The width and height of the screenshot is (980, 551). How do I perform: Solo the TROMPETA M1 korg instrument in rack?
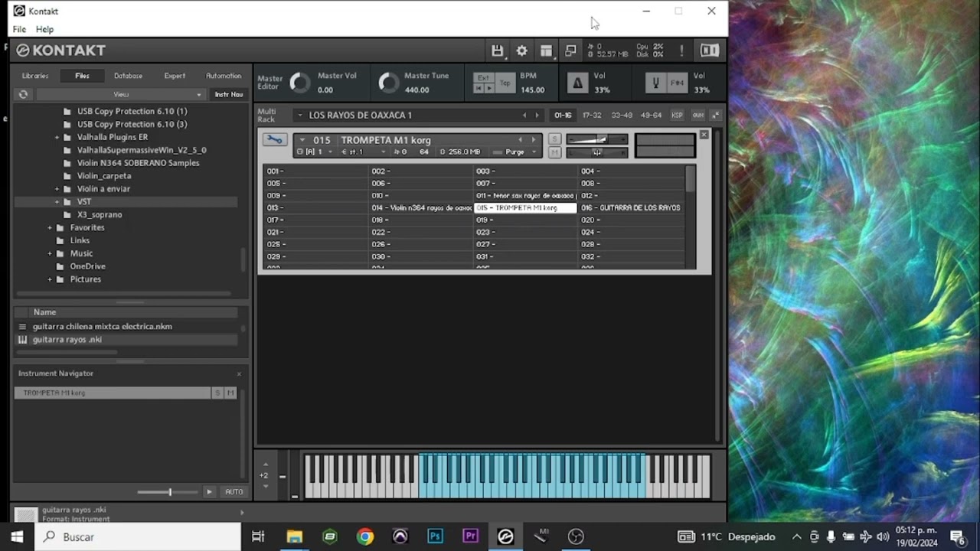(555, 139)
